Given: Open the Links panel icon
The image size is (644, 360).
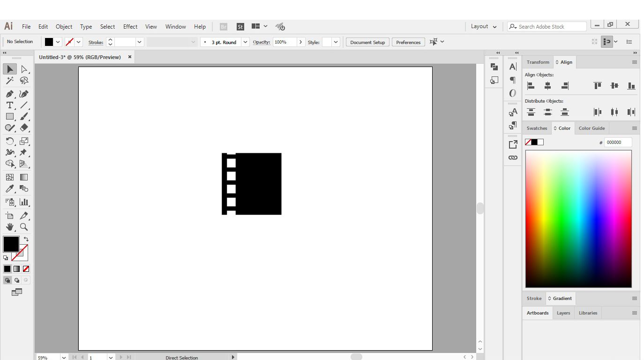Looking at the screenshot, I should pos(513,157).
